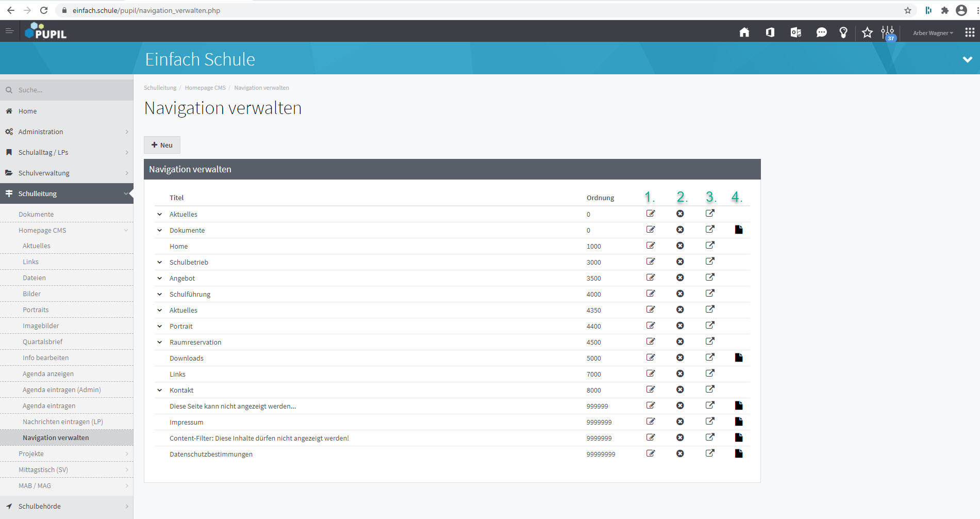
Task: Expand the first Aktuelles row, order 0
Action: [160, 214]
